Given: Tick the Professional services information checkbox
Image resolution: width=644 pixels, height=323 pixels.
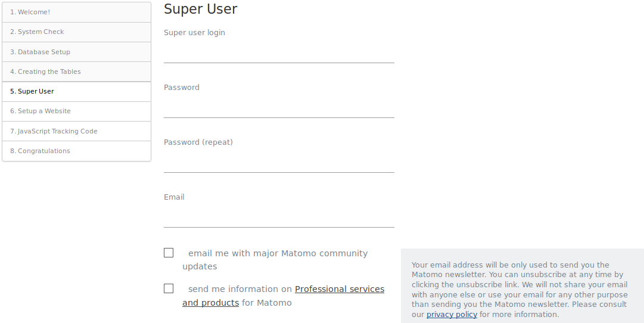Looking at the screenshot, I should [x=169, y=288].
